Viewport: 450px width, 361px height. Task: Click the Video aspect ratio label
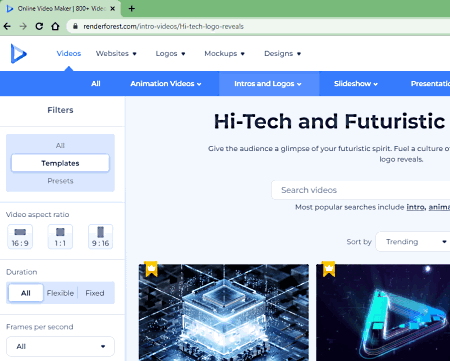point(38,215)
